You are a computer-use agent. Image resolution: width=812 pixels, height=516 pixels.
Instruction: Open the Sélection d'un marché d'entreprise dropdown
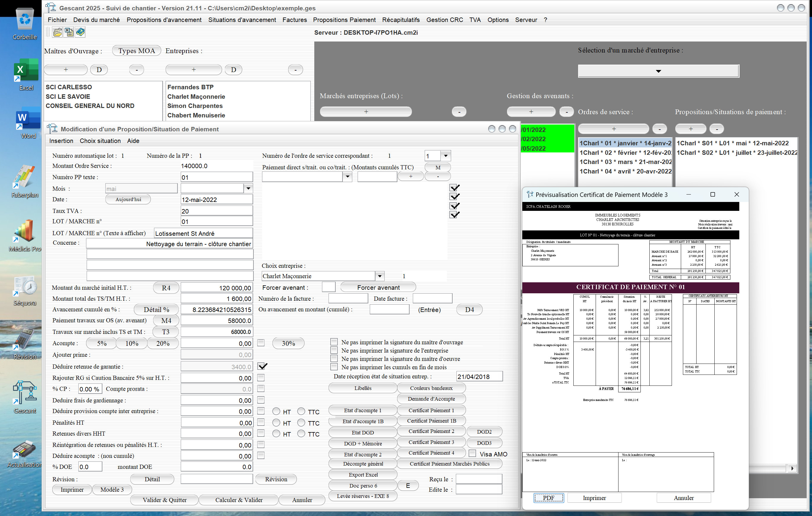[x=658, y=71]
